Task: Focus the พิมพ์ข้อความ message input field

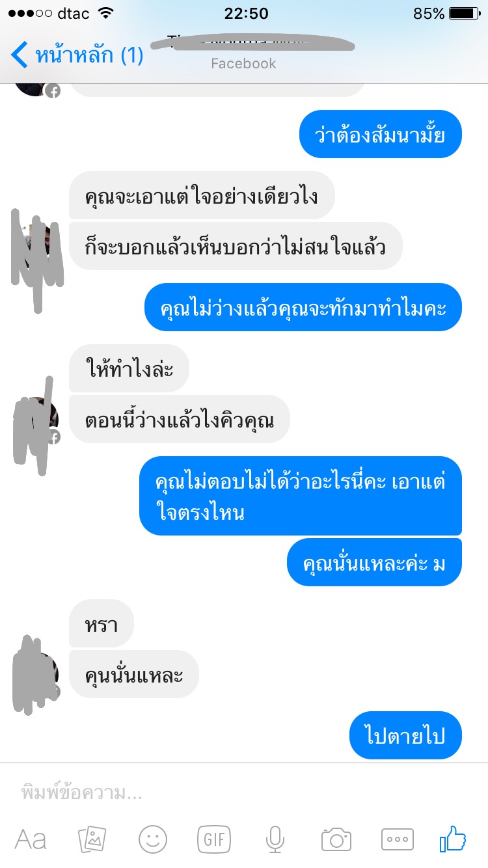Action: (x=244, y=793)
